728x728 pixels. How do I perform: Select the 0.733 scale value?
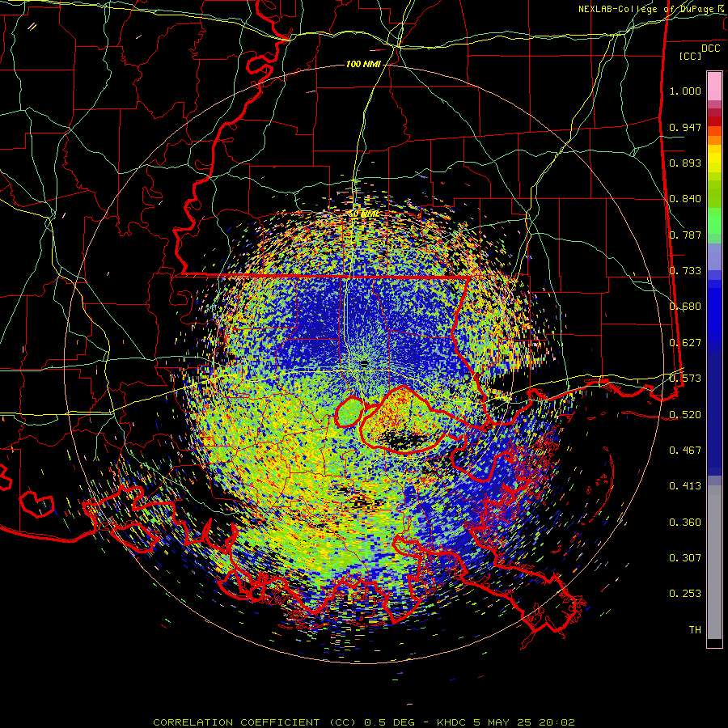[x=685, y=271]
